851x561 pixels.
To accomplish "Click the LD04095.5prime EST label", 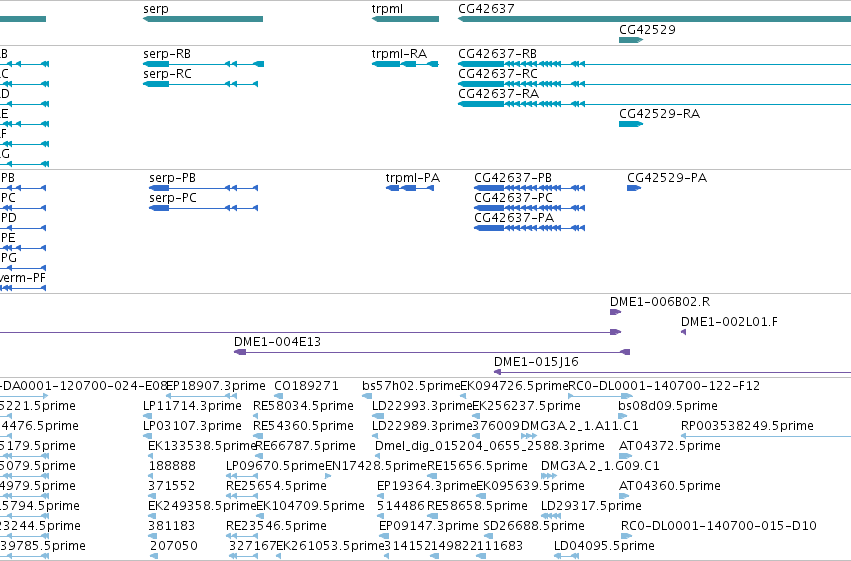I will pyautogui.click(x=604, y=546).
